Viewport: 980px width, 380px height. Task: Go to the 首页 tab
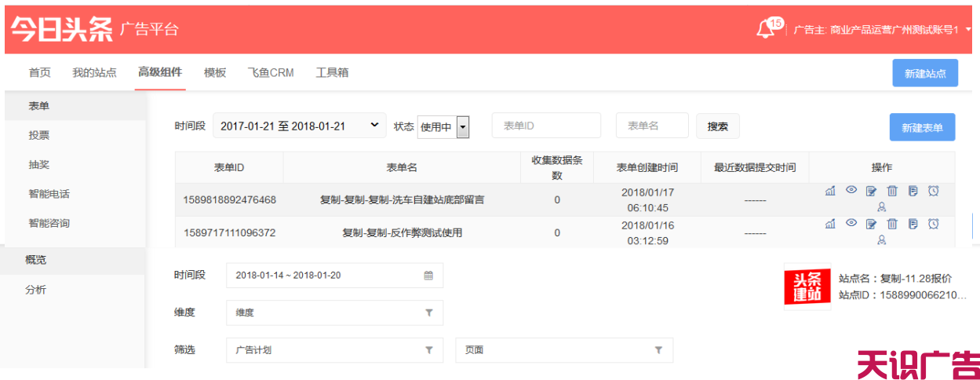click(40, 72)
